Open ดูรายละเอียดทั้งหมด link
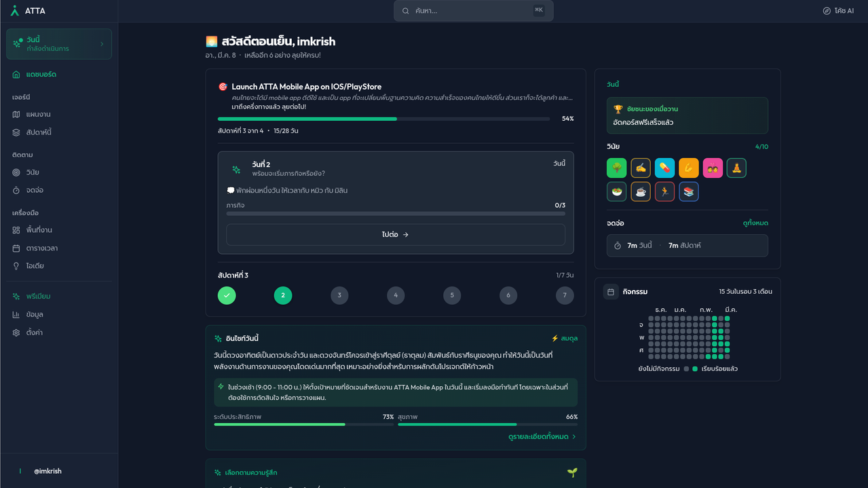 tap(542, 436)
